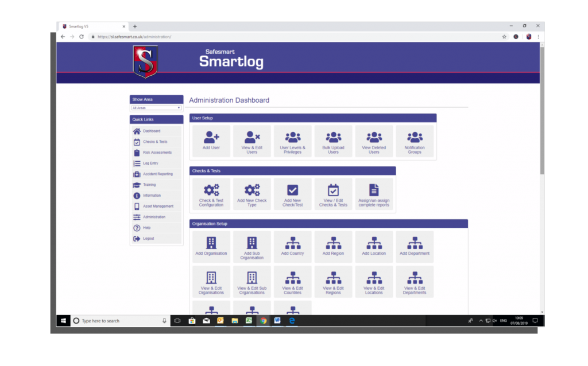Image resolution: width=588 pixels, height=366 pixels.
Task: Open Information quick link
Action: pyautogui.click(x=156, y=196)
